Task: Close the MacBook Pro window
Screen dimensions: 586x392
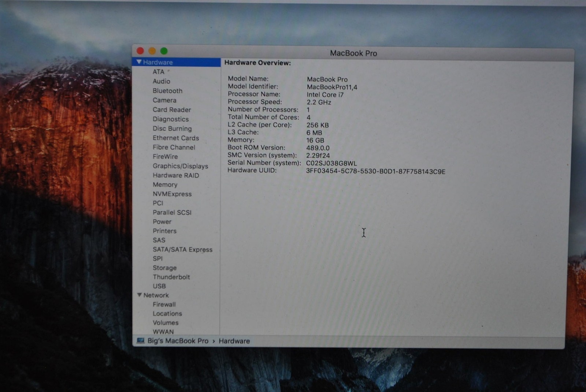Action: pos(140,51)
